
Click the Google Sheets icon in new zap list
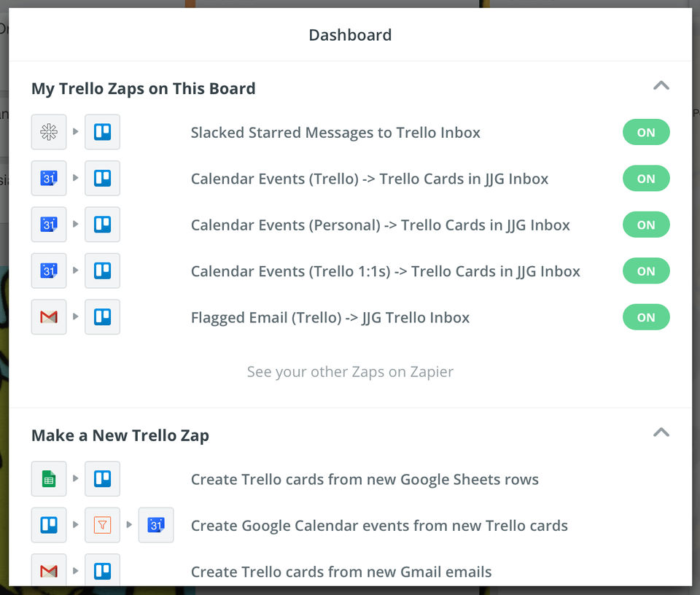pyautogui.click(x=49, y=479)
